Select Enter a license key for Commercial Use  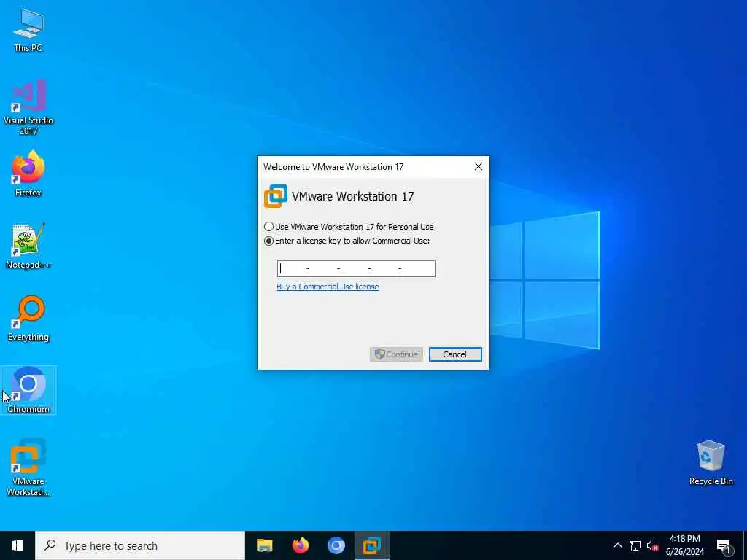[347, 241]
